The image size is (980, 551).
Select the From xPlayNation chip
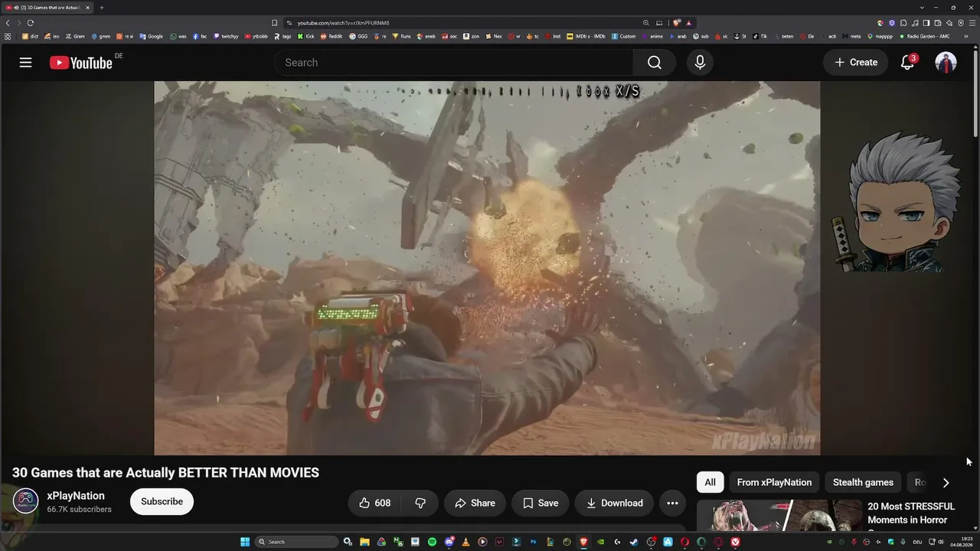point(774,482)
